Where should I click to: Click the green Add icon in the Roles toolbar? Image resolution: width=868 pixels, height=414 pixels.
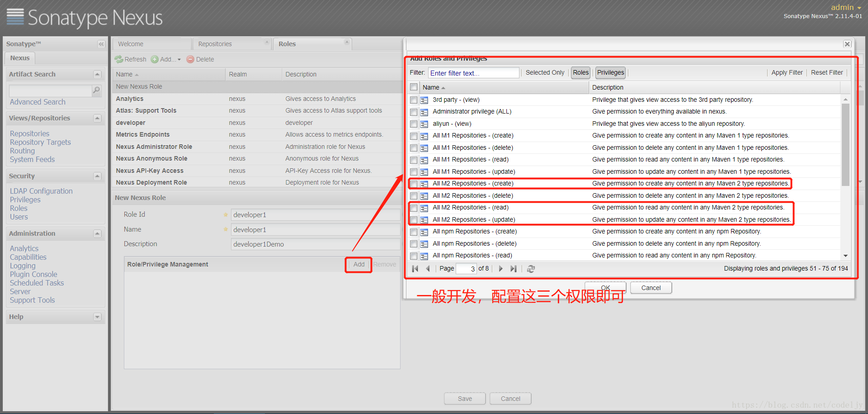coord(155,59)
